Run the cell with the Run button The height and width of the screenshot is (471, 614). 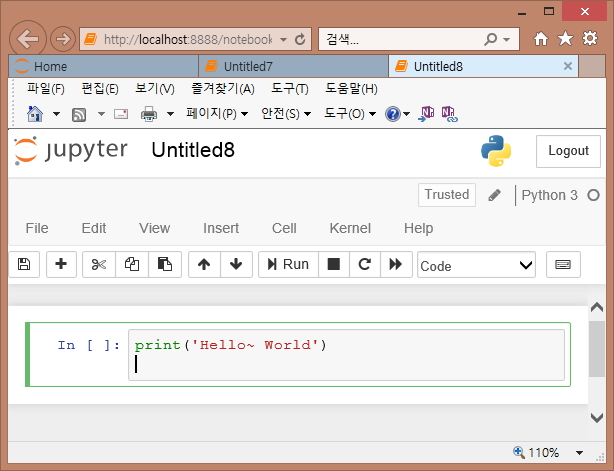coord(288,264)
